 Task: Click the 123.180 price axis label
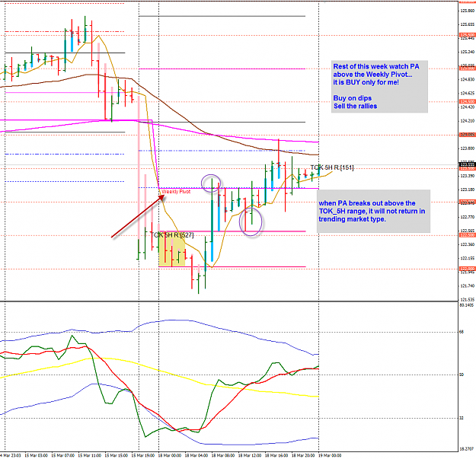[x=467, y=190]
